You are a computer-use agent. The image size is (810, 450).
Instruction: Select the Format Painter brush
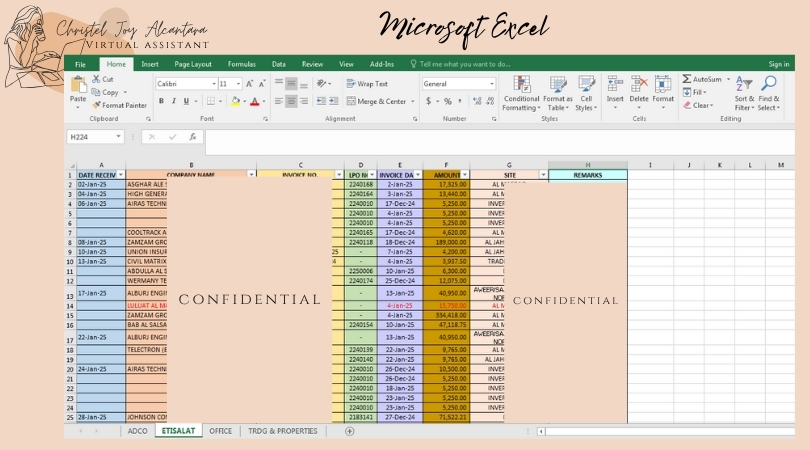click(x=122, y=104)
